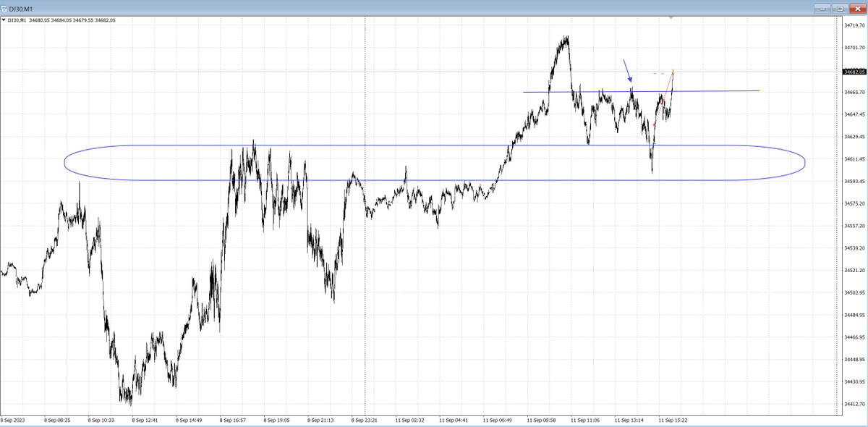Click time label 8 Sep 2023
Viewport: 868px width, 427px height.
coord(12,419)
